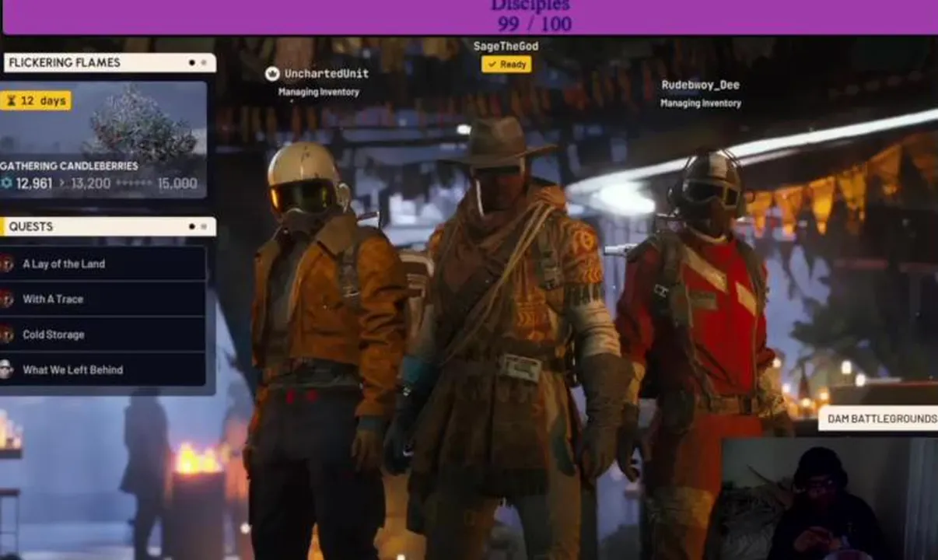The image size is (938, 560).
Task: Click the party leader icon beside UnchartedUnit
Action: click(272, 74)
